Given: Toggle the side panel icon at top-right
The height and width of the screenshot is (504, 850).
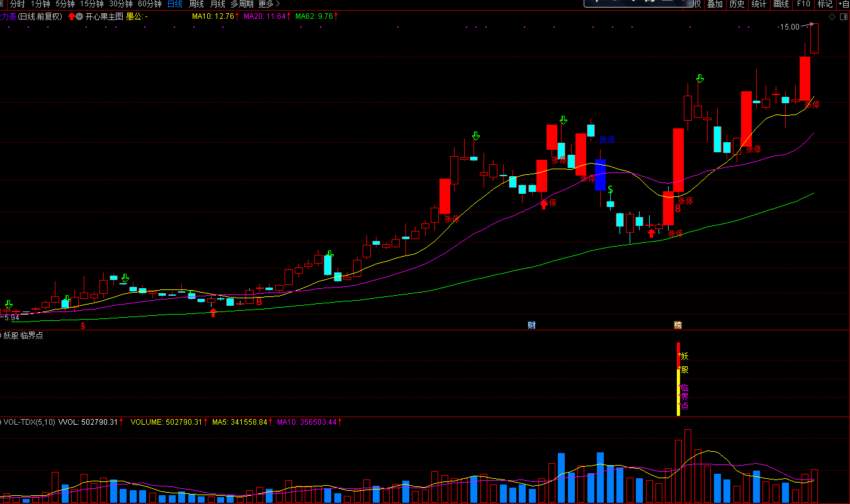Looking at the screenshot, I should click(843, 16).
